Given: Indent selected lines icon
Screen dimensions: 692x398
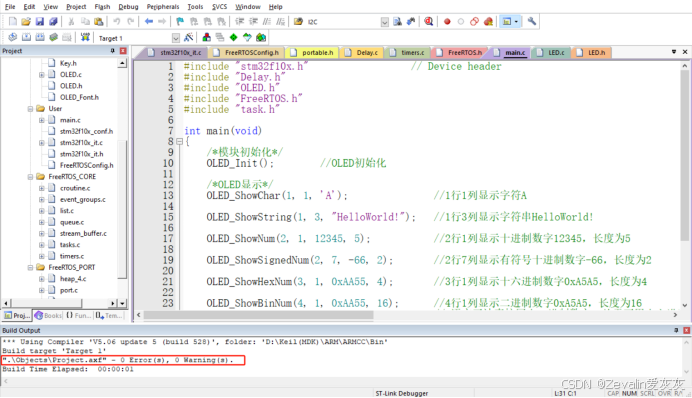Looking at the screenshot, I should point(240,21).
